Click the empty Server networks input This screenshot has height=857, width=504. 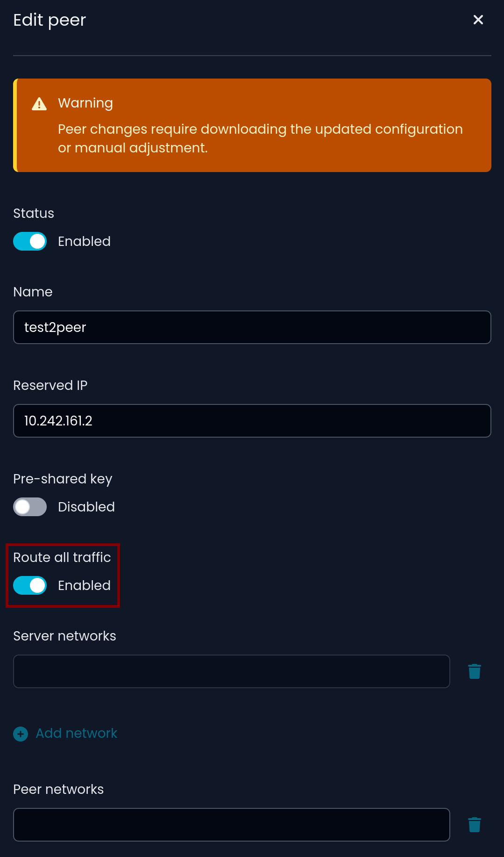[231, 671]
